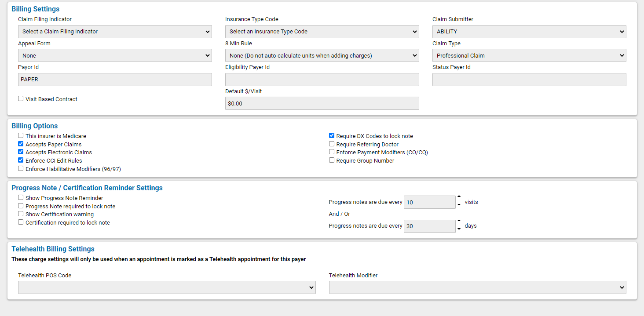Click the Eligibility Payer Id input field
644x316 pixels.
click(322, 80)
